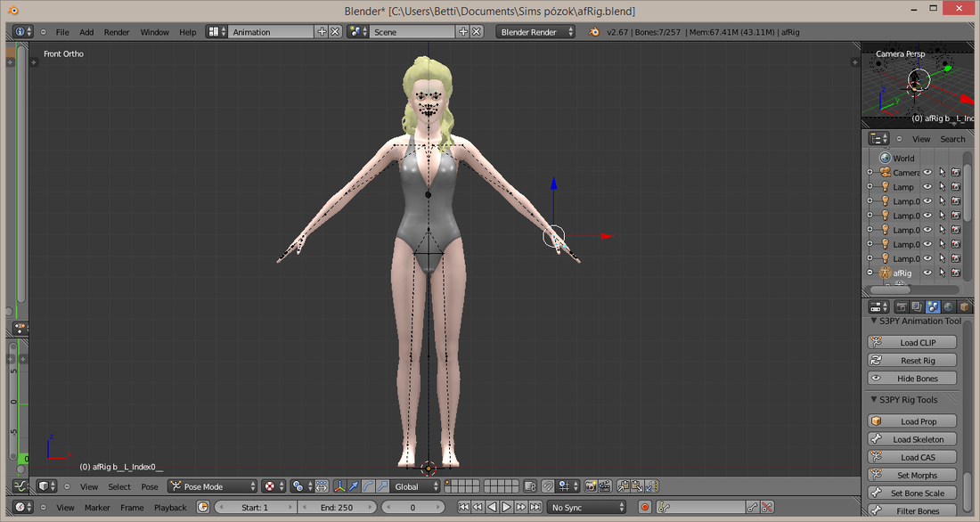
Task: Click the OpenGL render image camera icon
Action: (x=591, y=486)
